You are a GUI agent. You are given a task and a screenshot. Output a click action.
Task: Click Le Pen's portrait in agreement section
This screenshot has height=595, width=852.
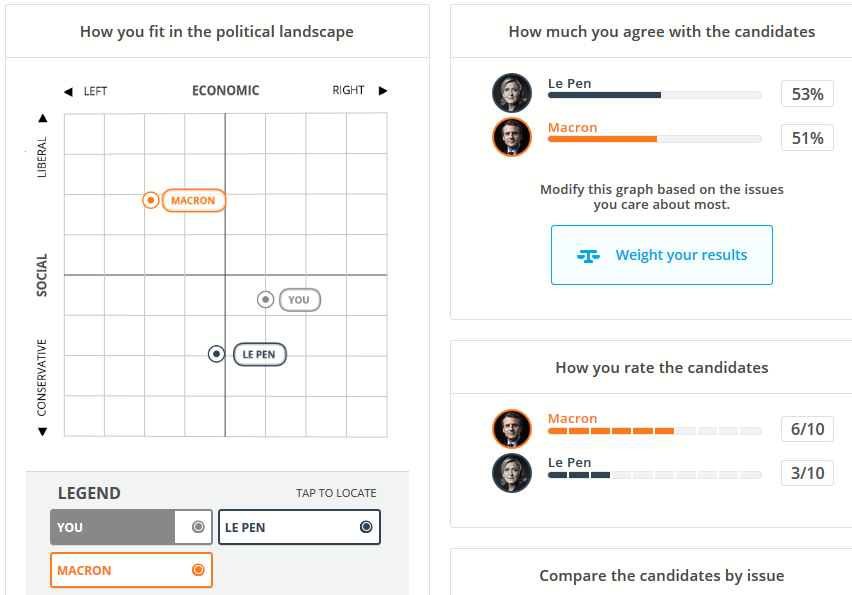pyautogui.click(x=512, y=93)
